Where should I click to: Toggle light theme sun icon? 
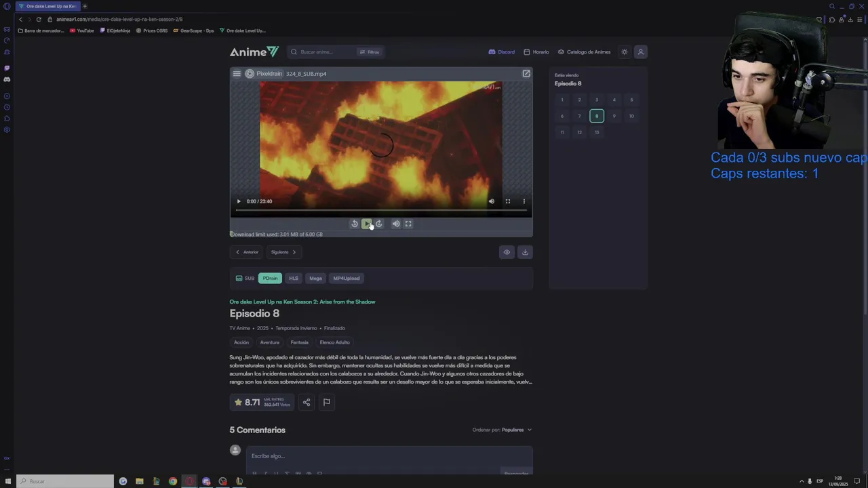tap(625, 52)
